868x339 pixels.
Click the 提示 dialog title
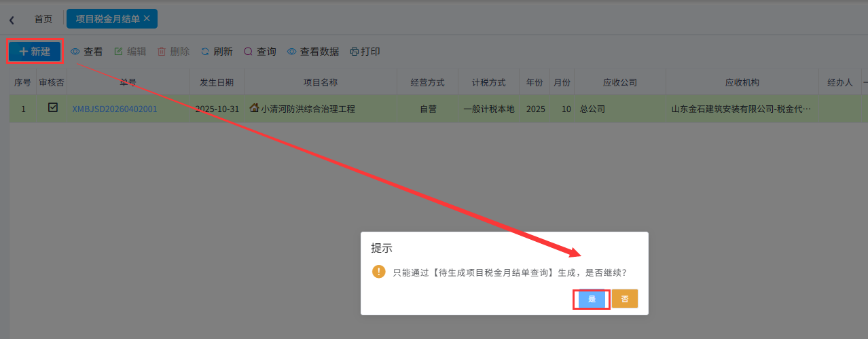[x=382, y=248]
